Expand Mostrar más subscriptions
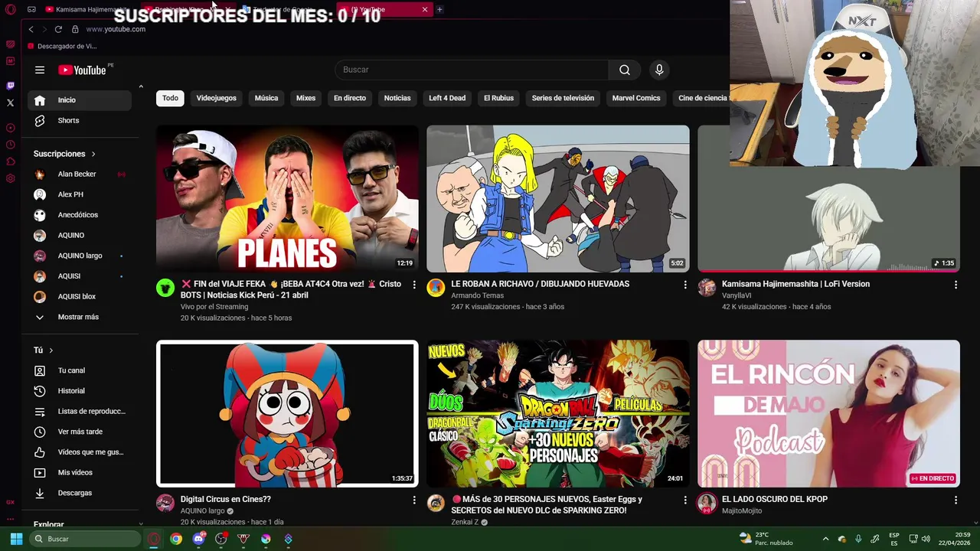The image size is (980, 551). (x=80, y=317)
